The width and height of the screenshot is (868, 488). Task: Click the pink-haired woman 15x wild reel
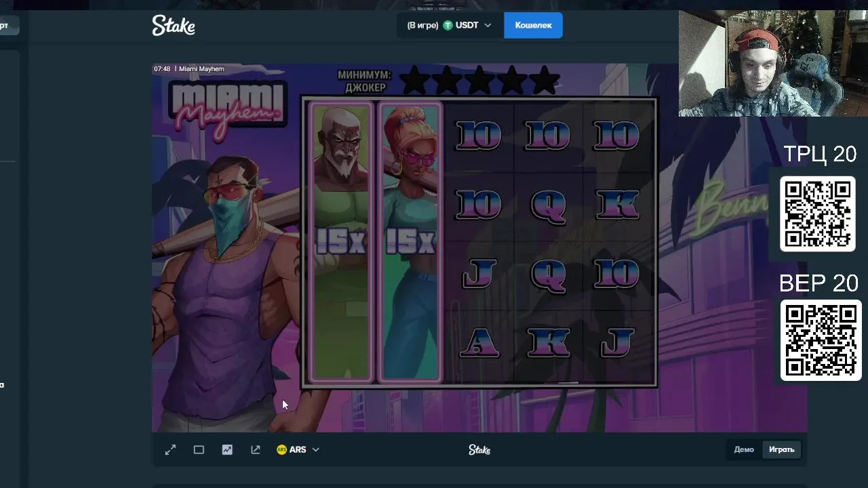(x=410, y=241)
